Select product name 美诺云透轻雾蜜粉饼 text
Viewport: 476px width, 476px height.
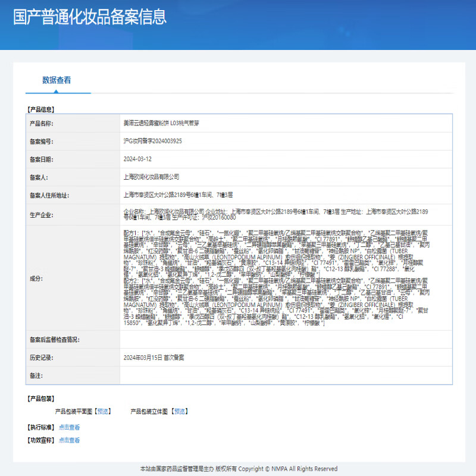pyautogui.click(x=161, y=123)
